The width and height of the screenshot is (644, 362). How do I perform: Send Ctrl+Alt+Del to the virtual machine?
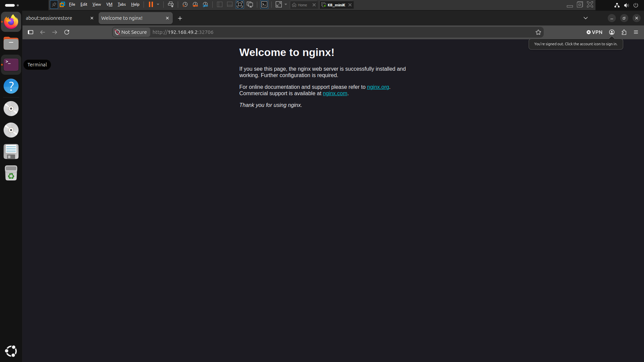(x=171, y=5)
